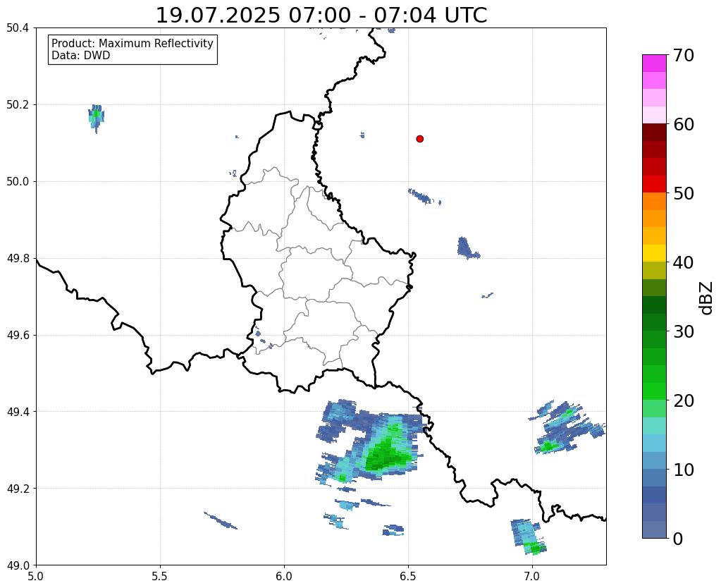Click the x-axis longitude label '5.5'
Screen dimensions: 721x588
[160, 576]
